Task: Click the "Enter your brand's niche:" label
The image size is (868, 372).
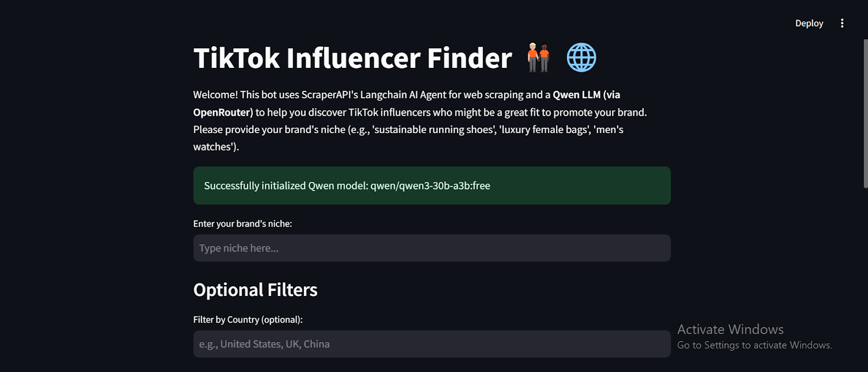Action: coord(242,224)
